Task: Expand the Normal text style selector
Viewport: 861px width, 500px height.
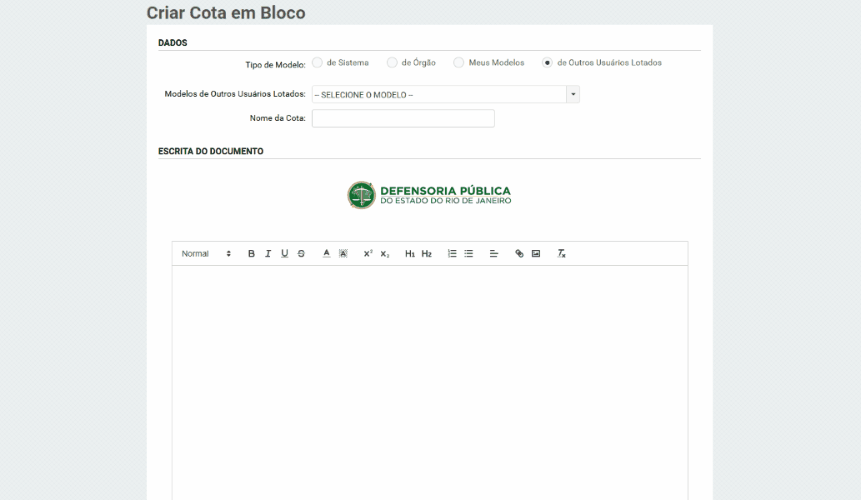Action: (206, 254)
